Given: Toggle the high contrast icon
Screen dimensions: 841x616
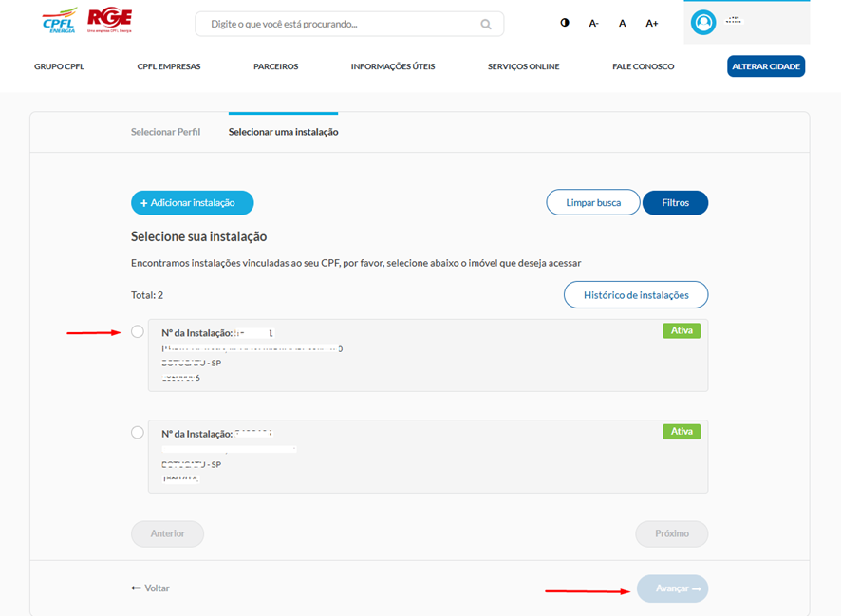Looking at the screenshot, I should tap(565, 23).
